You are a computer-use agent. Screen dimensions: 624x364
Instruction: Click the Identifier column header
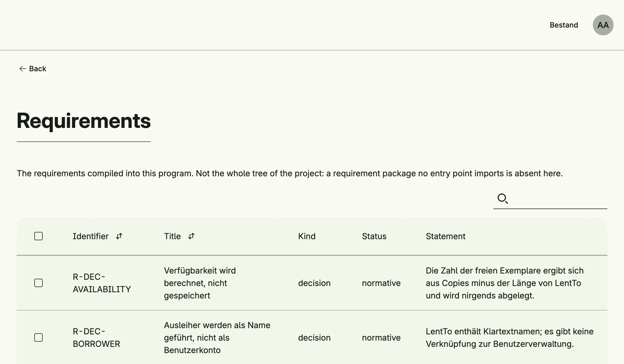point(90,236)
